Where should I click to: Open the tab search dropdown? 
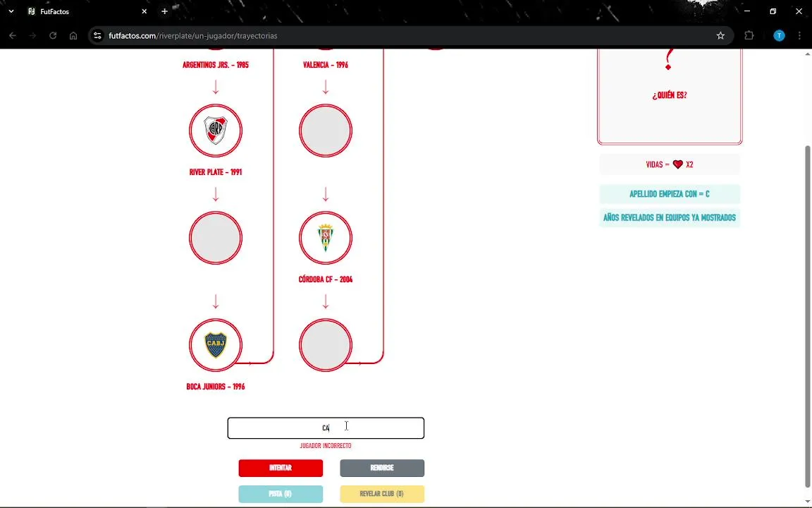[11, 11]
